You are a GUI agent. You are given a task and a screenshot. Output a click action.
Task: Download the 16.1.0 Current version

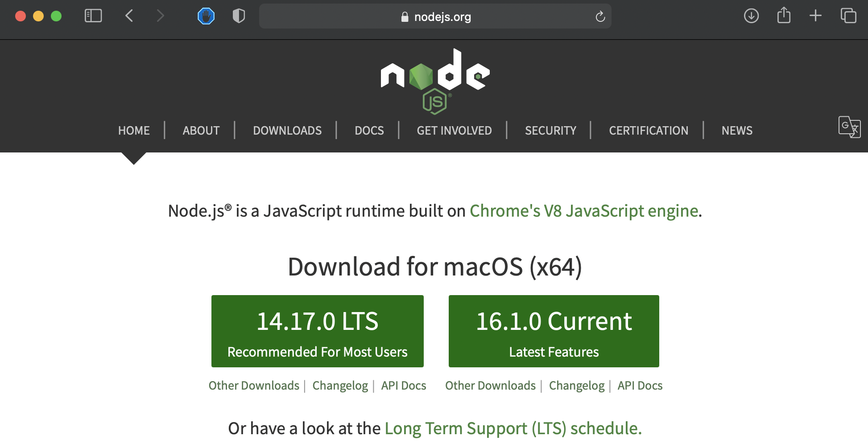coord(554,331)
